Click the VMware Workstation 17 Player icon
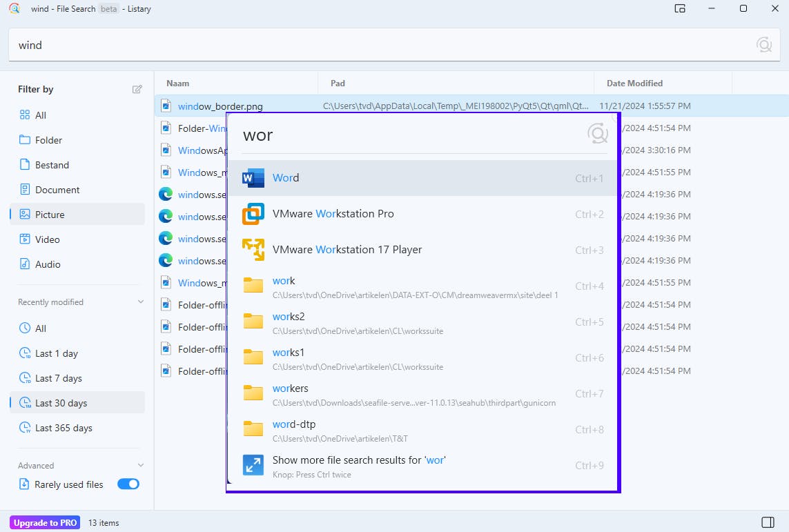This screenshot has width=789, height=532. coord(253,250)
